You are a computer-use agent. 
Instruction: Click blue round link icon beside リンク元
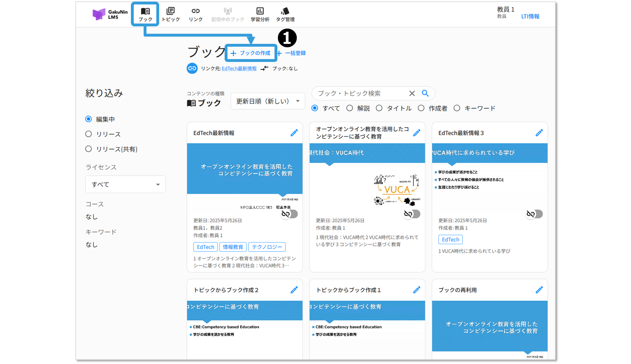coord(192,68)
